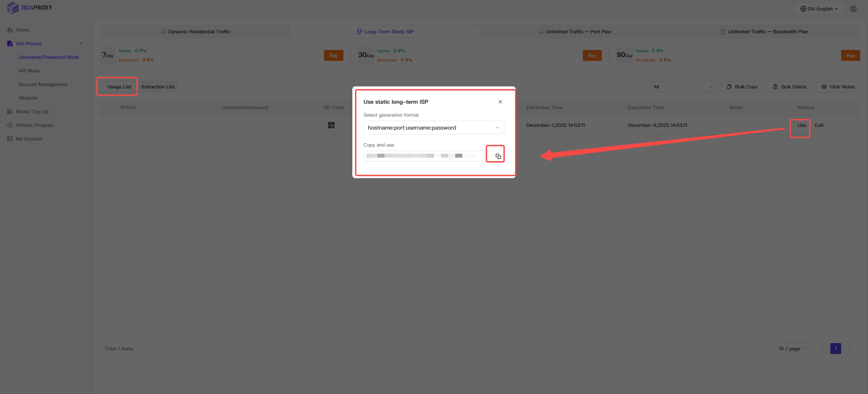
Task: Open the generation format dropdown
Action: [434, 128]
